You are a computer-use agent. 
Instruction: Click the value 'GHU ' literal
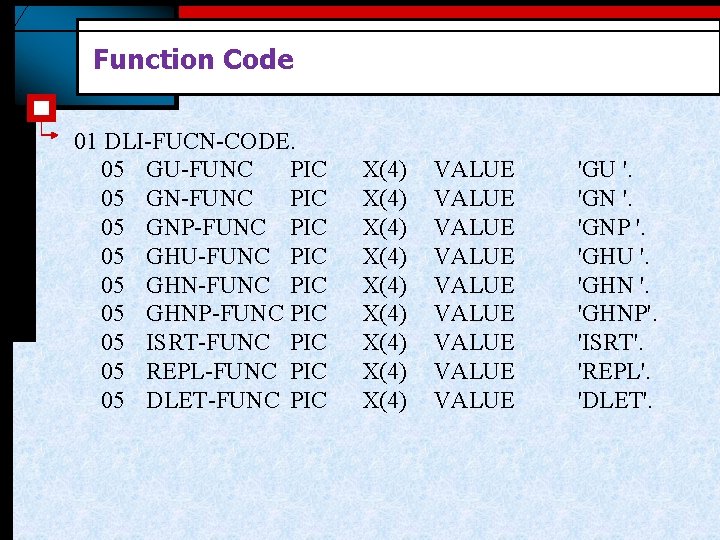[x=613, y=256]
